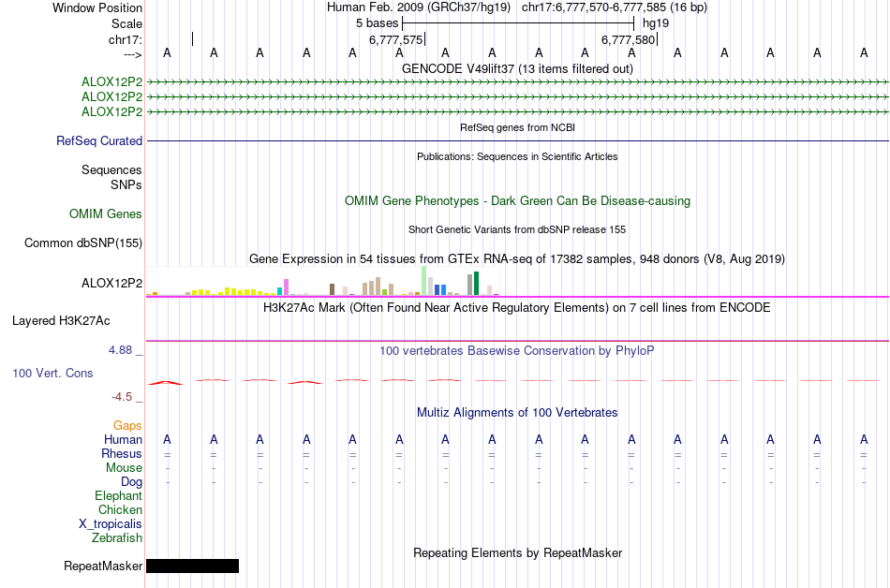Click RefSeq genes from NCBI title
Viewport: 890px width, 588px height.
tap(517, 127)
